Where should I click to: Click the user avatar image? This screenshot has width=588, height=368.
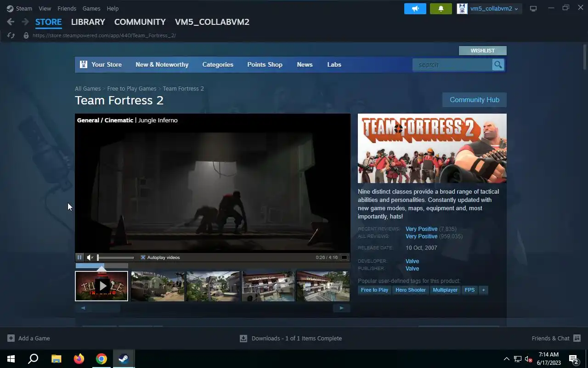point(462,8)
